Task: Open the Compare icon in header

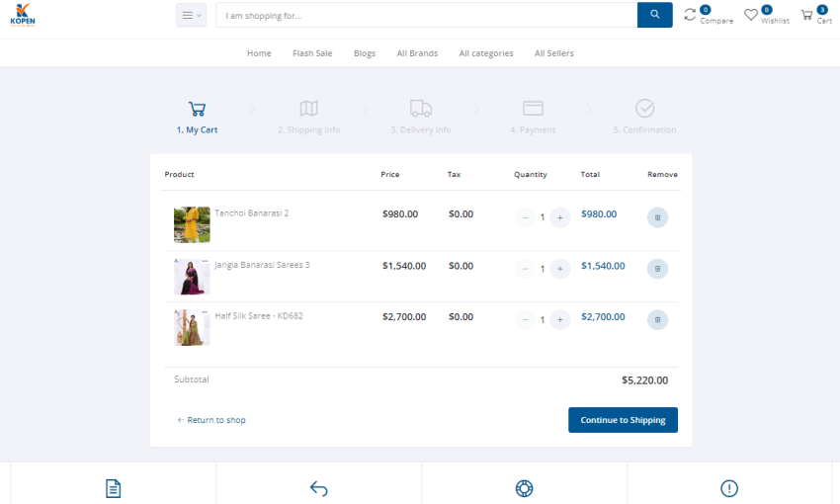Action: coord(691,15)
